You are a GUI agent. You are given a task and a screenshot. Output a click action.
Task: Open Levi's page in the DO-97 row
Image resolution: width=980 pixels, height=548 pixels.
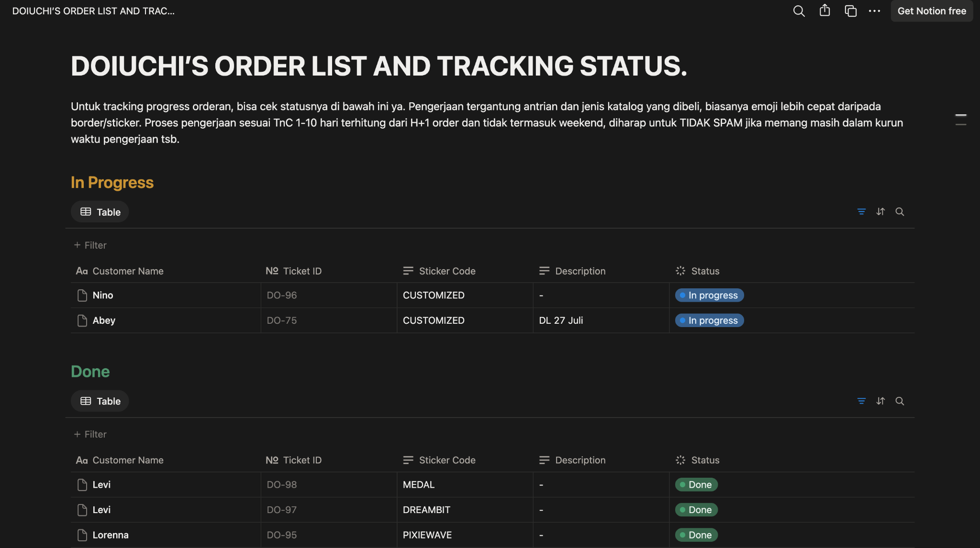click(101, 510)
